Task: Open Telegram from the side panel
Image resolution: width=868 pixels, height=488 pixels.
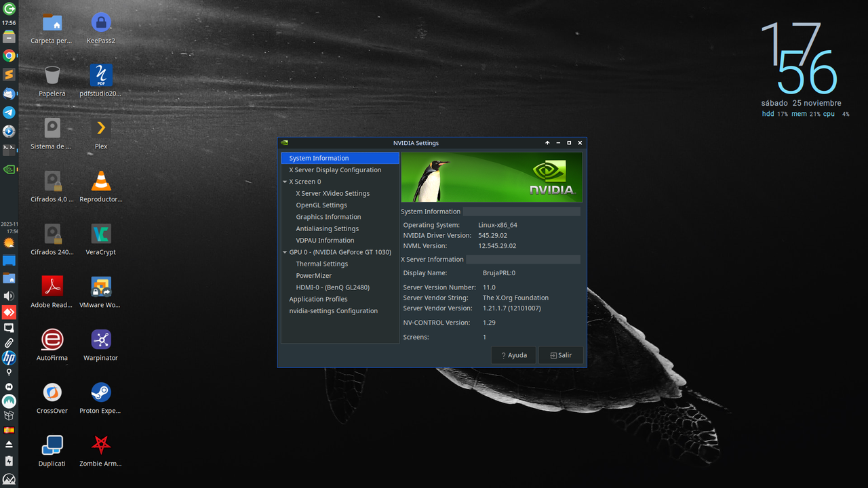Action: pyautogui.click(x=9, y=113)
